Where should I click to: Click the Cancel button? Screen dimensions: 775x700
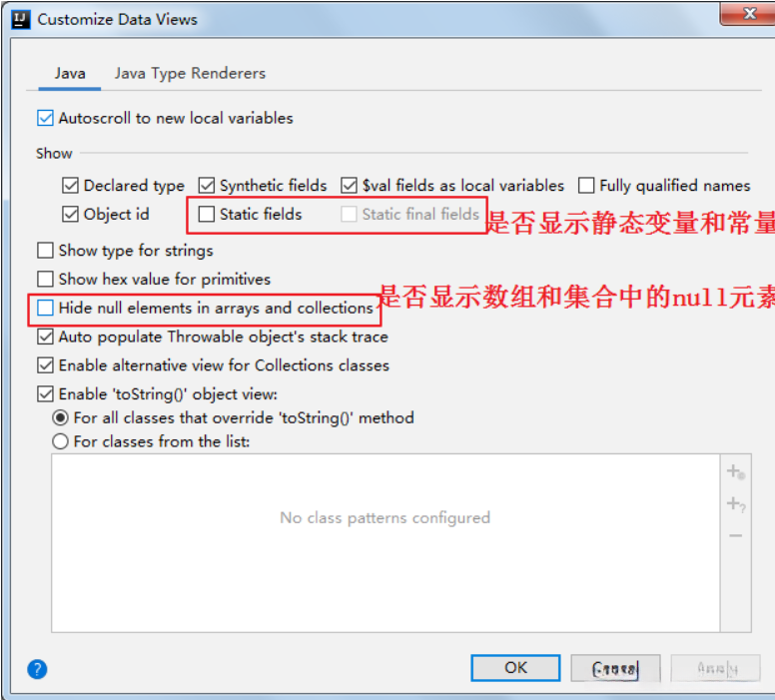pos(615,668)
